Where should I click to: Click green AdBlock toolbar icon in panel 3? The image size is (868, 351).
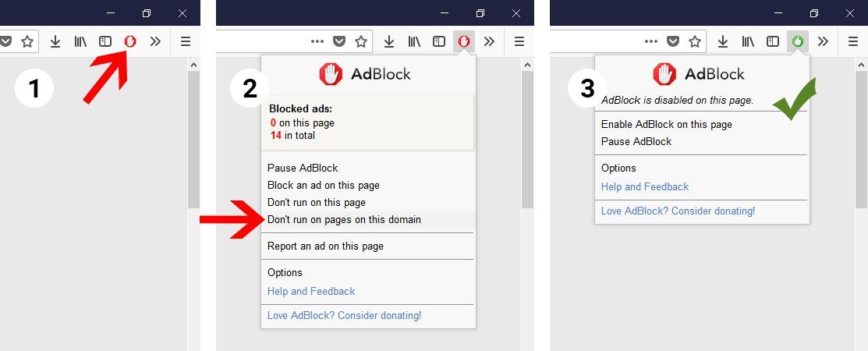pos(798,41)
